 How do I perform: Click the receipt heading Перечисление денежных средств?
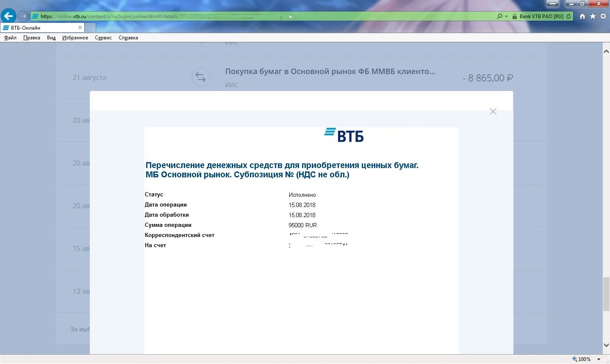coord(282,170)
